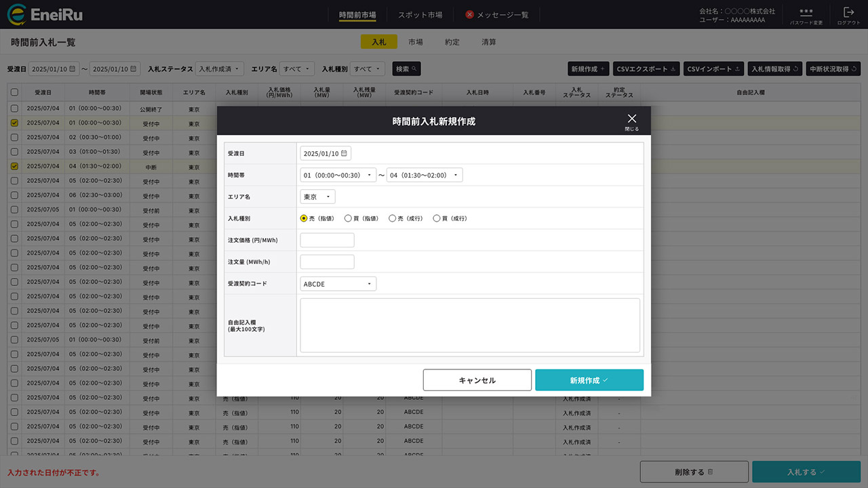868x488 pixels.
Task: Switch to the 市場 tab
Action: pos(415,42)
